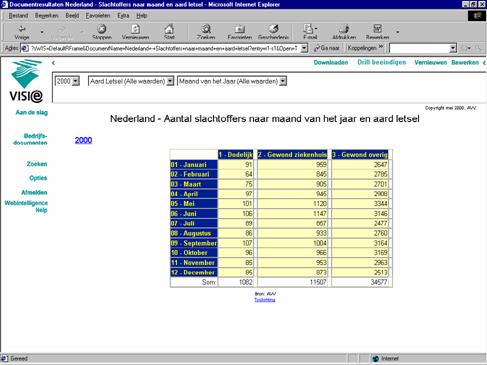Image resolution: width=487 pixels, height=365 pixels.
Task: Click the Vorige back arrow icon
Action: [22, 29]
